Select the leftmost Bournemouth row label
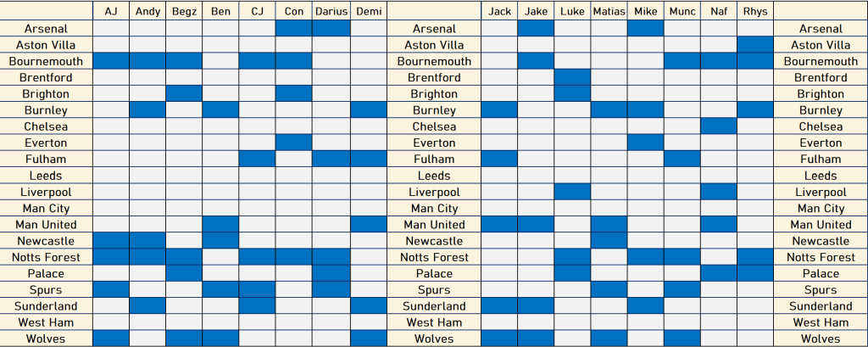The height and width of the screenshot is (347, 868). tap(47, 61)
